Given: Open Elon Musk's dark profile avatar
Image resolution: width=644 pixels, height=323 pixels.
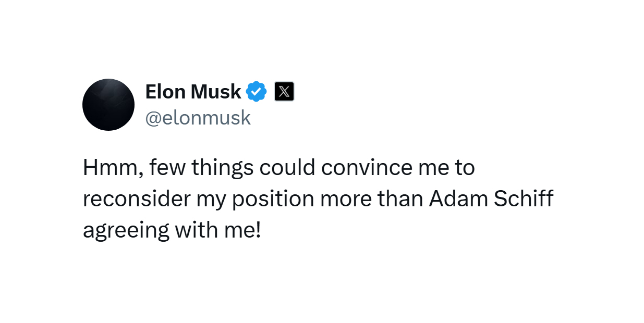Looking at the screenshot, I should point(108,105).
